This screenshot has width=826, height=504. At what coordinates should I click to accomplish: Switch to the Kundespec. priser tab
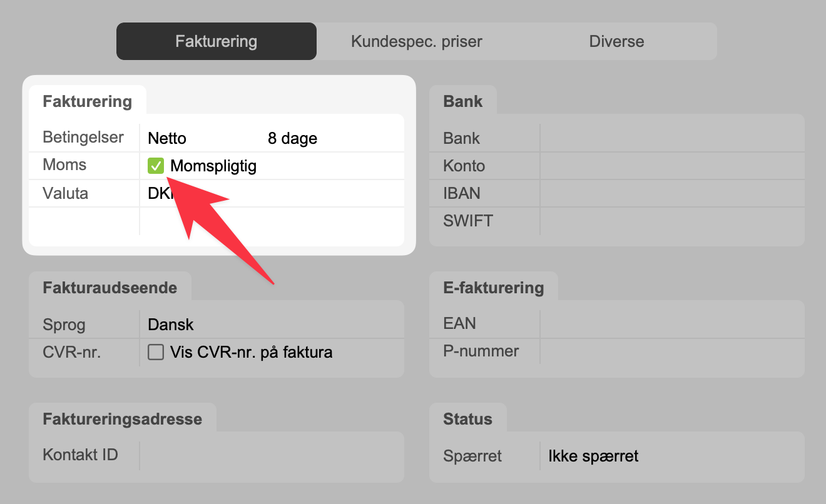416,42
